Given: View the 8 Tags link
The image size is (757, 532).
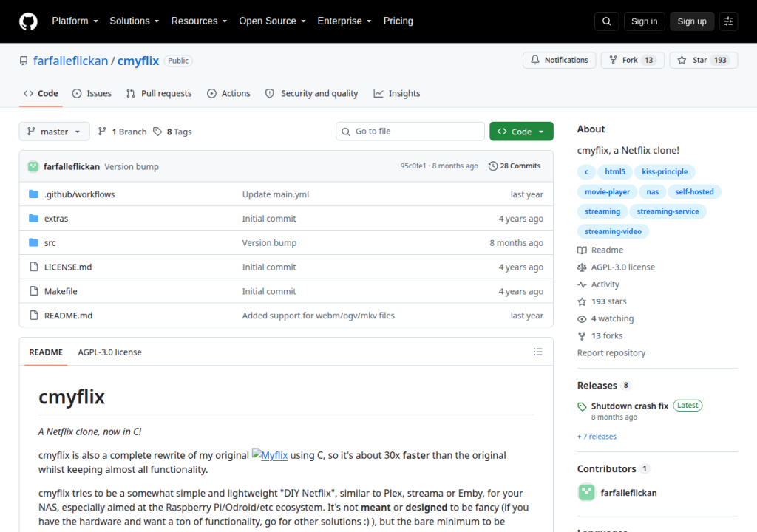Looking at the screenshot, I should click(x=172, y=132).
